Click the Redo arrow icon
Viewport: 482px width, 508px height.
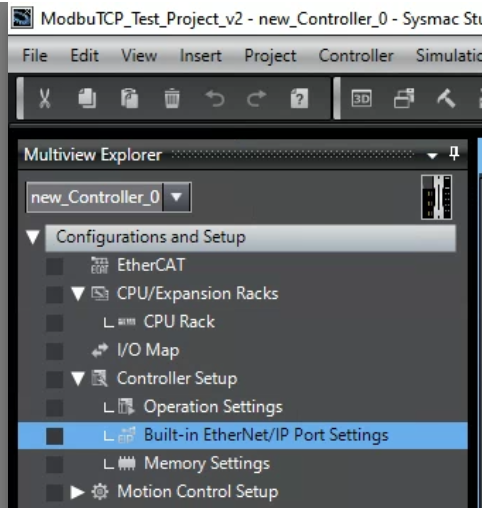[257, 99]
